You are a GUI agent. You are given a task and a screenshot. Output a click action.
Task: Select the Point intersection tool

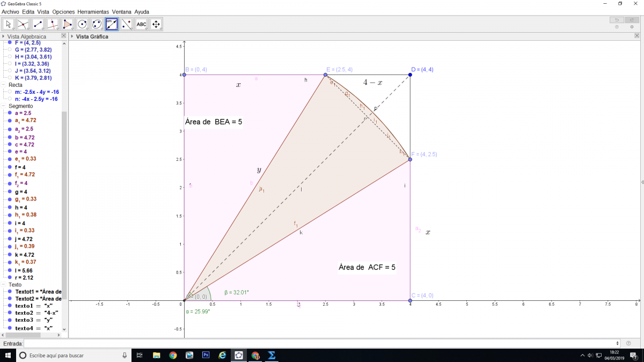(23, 24)
